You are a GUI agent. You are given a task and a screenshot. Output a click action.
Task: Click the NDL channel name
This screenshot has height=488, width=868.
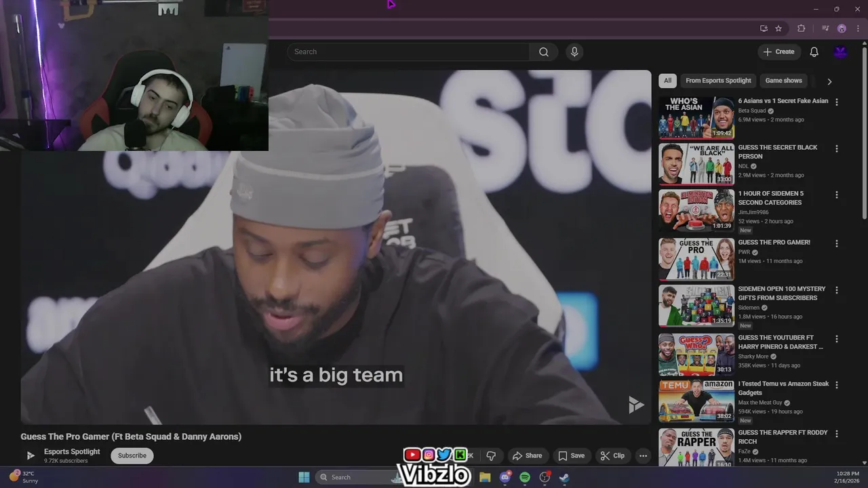(743, 166)
